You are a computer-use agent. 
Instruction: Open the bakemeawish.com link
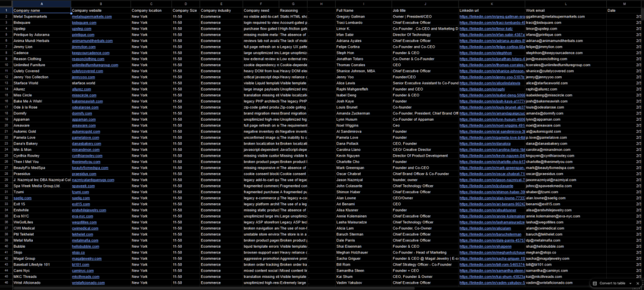87,101
